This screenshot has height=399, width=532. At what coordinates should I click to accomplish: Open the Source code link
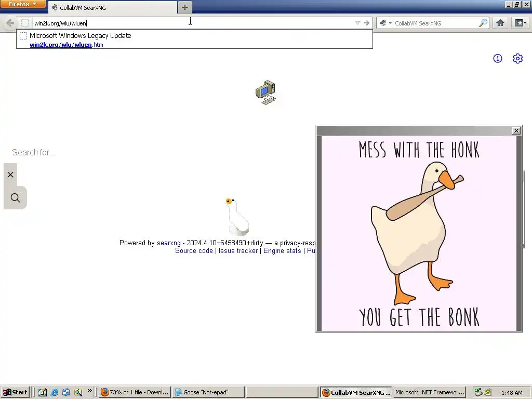click(194, 251)
